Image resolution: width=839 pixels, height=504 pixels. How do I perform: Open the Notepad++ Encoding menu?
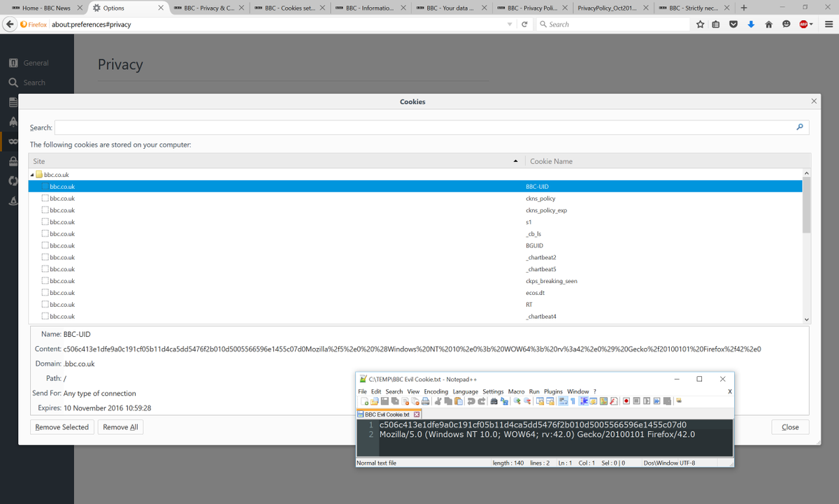[x=436, y=391]
